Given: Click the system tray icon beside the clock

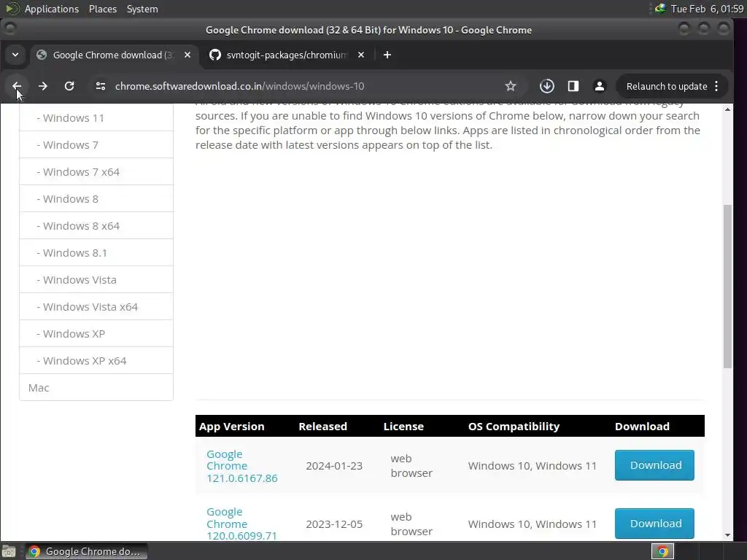Looking at the screenshot, I should (x=659, y=9).
